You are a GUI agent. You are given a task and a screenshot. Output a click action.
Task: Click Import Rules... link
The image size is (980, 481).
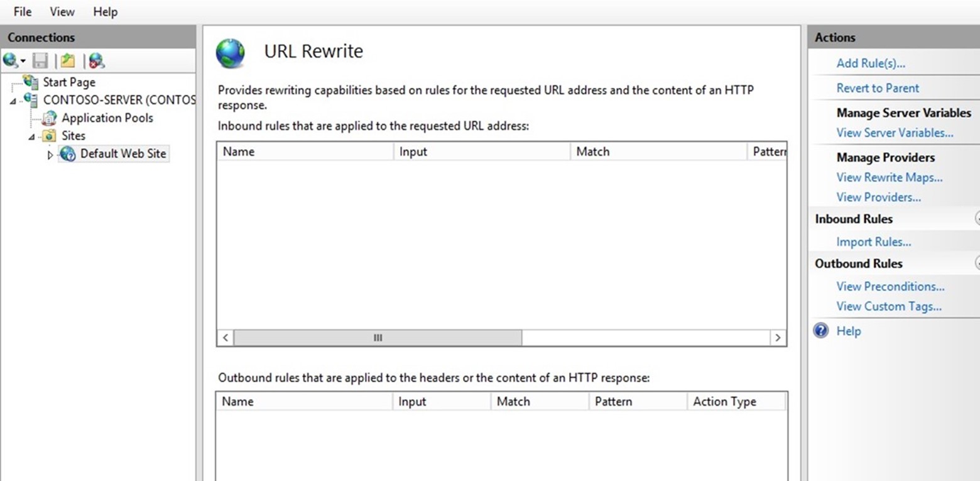pos(874,241)
